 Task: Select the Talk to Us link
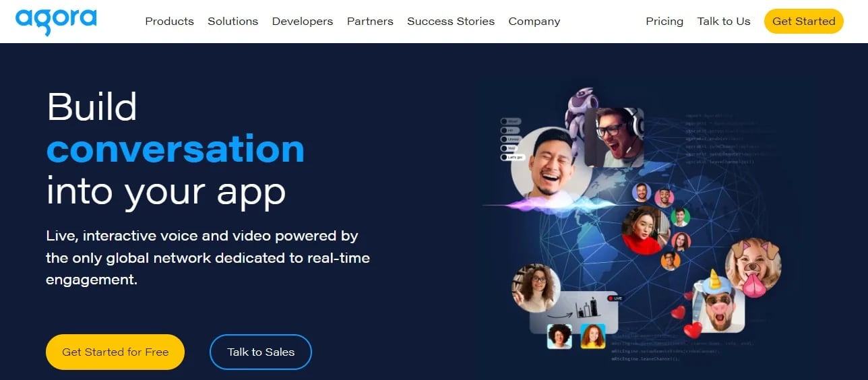pyautogui.click(x=724, y=22)
